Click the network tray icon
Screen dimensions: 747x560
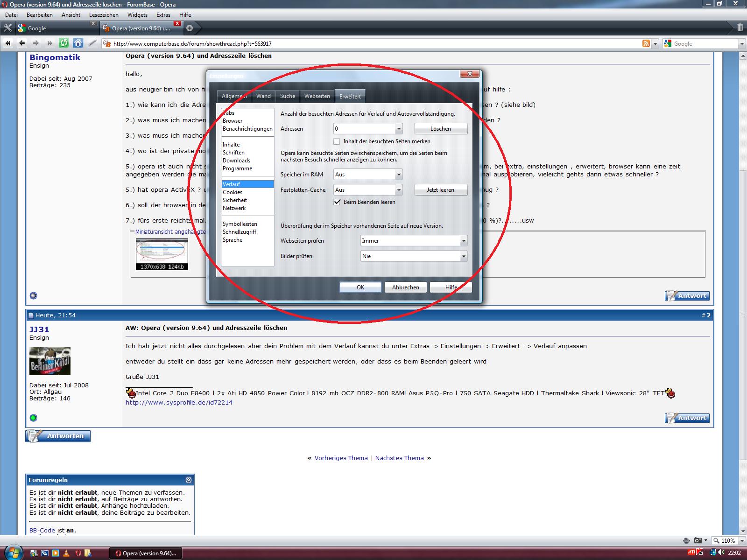tap(713, 553)
